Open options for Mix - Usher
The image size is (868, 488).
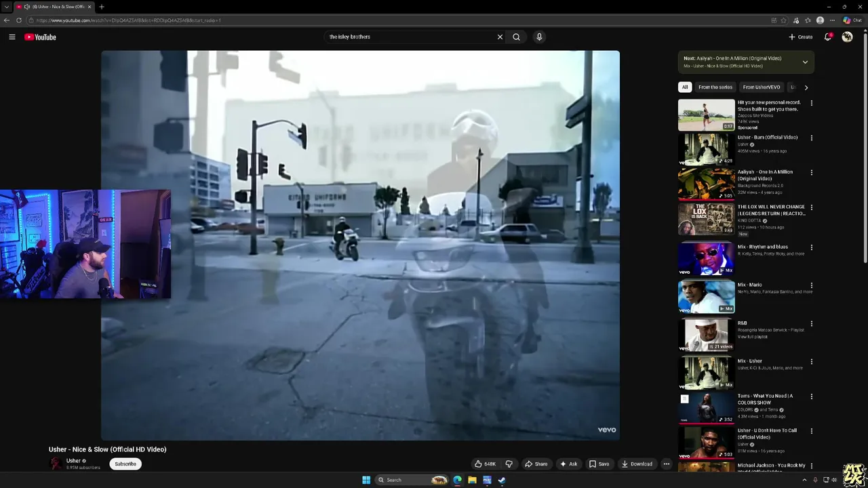[x=812, y=362]
